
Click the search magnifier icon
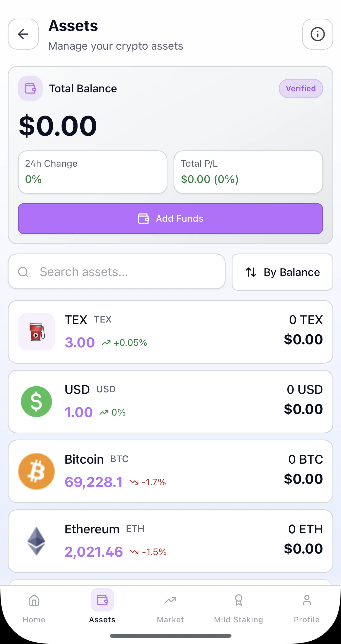coord(23,272)
